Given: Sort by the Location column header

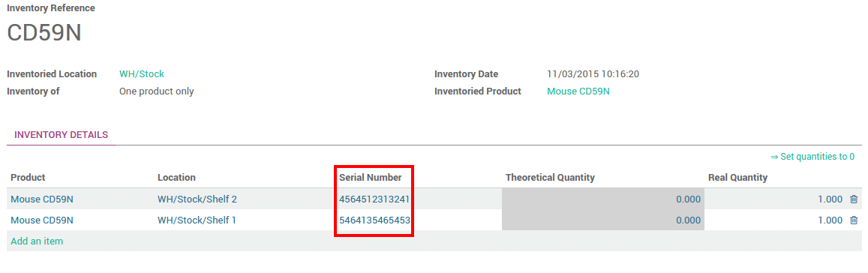Looking at the screenshot, I should 176,177.
